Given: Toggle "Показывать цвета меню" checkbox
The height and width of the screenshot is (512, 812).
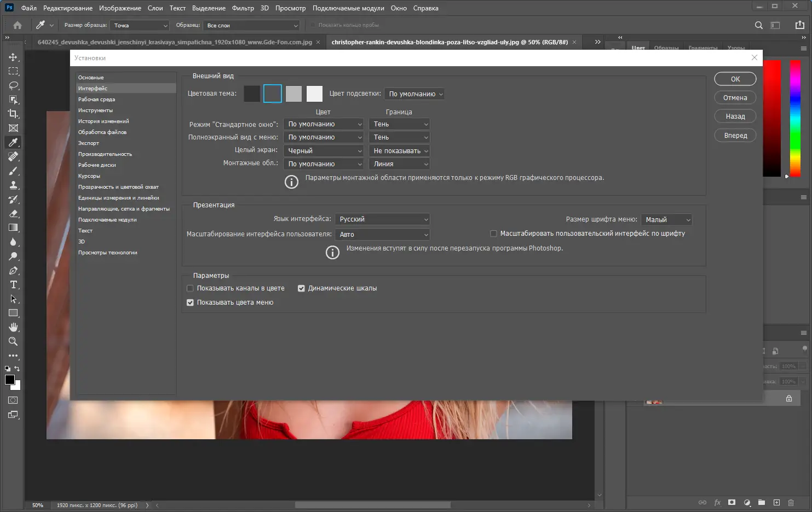Looking at the screenshot, I should pyautogui.click(x=190, y=302).
